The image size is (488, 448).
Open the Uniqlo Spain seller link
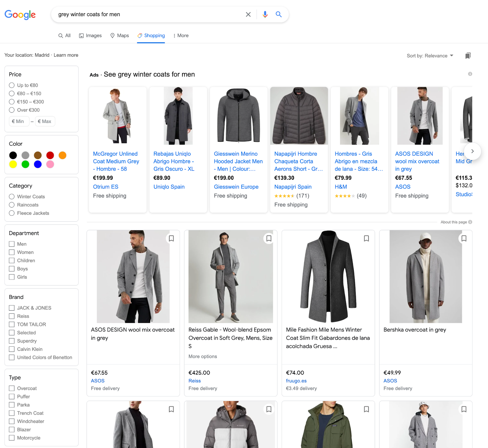pyautogui.click(x=169, y=187)
